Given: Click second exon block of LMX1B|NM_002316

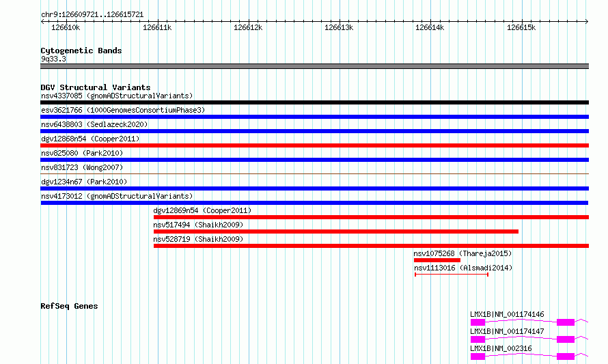Looking at the screenshot, I should point(566,356).
